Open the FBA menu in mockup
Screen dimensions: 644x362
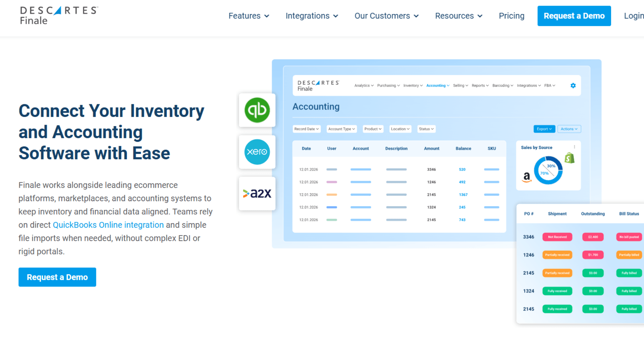550,85
